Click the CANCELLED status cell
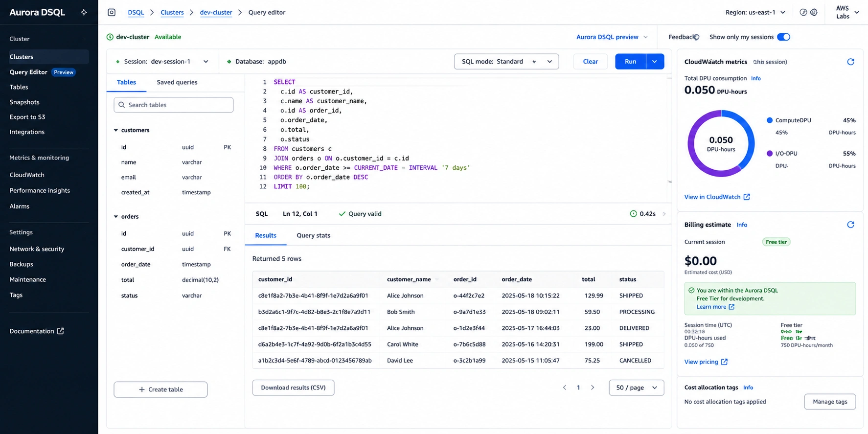The height and width of the screenshot is (434, 868). pyautogui.click(x=635, y=361)
